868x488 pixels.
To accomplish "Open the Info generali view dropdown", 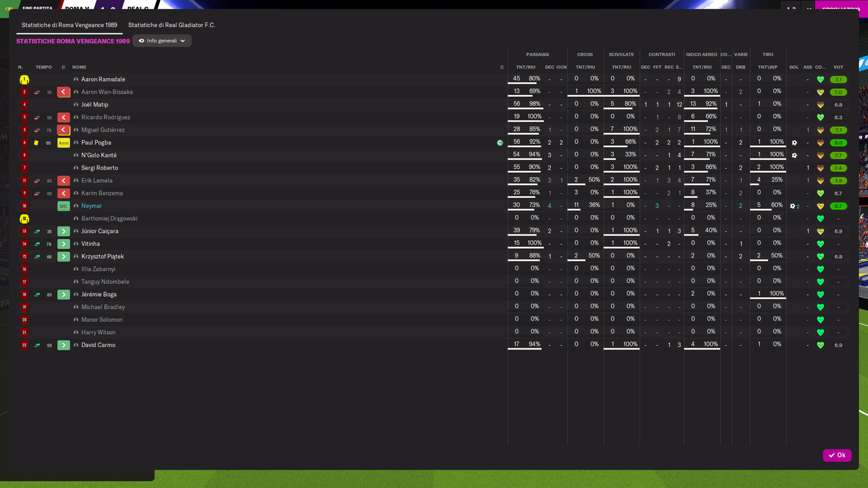I will pyautogui.click(x=162, y=41).
